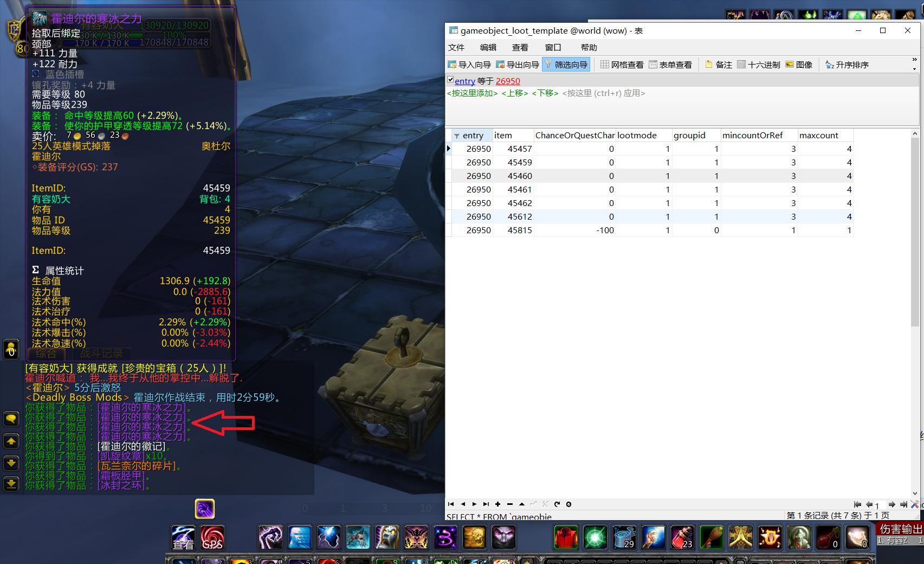The width and height of the screenshot is (924, 564).
Task: Sort by the item column header
Action: click(513, 136)
